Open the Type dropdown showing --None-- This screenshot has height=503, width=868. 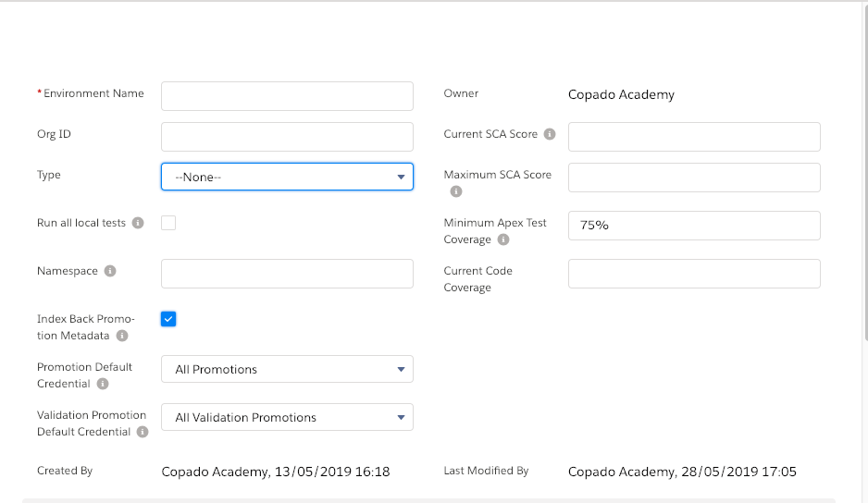(x=287, y=177)
